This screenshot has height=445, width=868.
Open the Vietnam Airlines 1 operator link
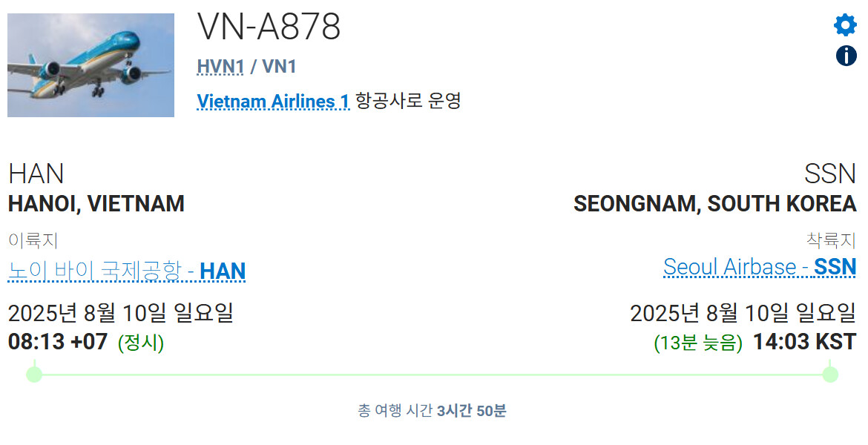point(272,101)
